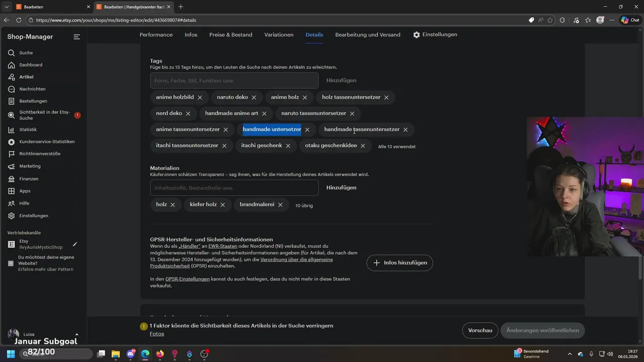Open the browser Chat button

(x=630, y=20)
